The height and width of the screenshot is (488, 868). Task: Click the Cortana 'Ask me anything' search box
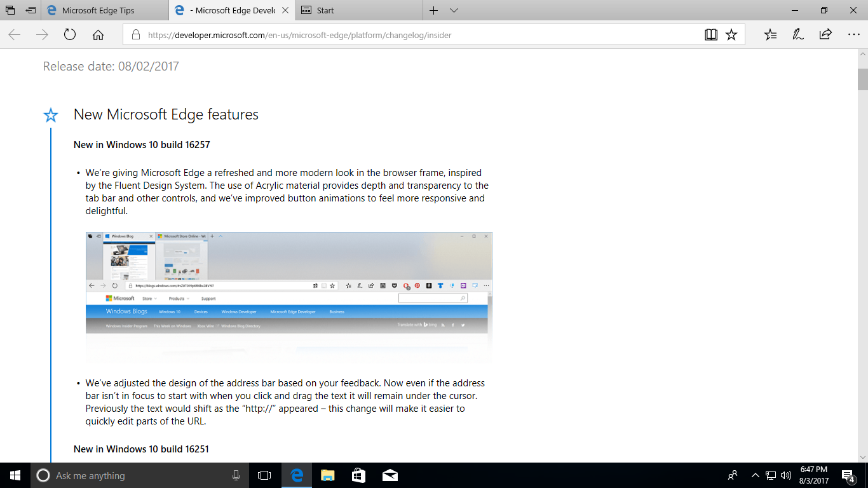coord(139,475)
